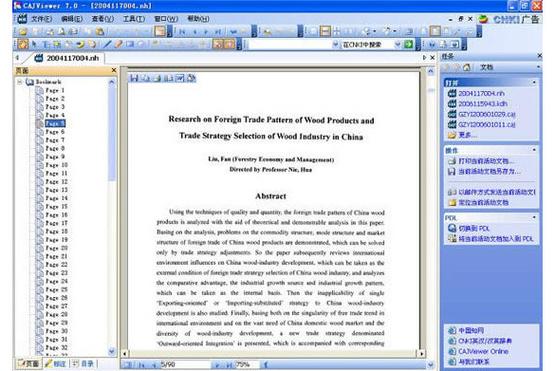The image size is (555, 371).
Task: Select the highlighter pen annotation tool
Action: [x=119, y=44]
